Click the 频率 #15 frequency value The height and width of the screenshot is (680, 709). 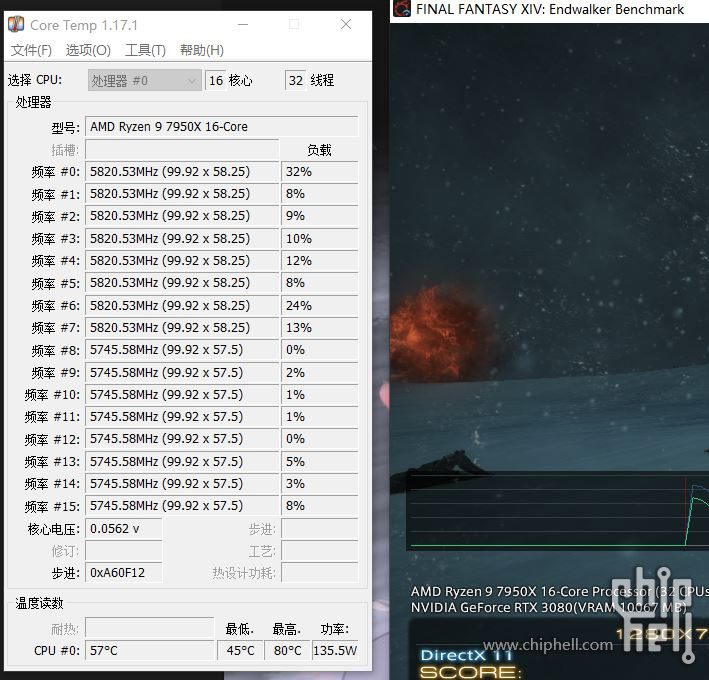pyautogui.click(x=182, y=506)
